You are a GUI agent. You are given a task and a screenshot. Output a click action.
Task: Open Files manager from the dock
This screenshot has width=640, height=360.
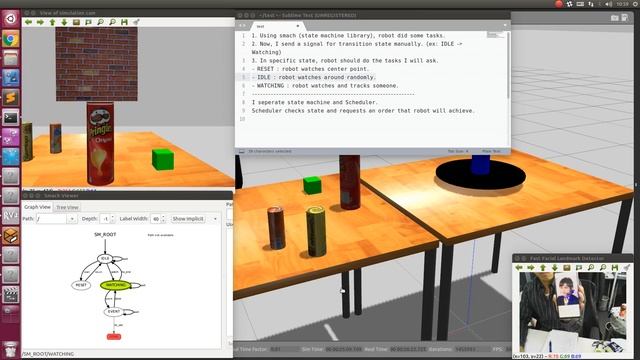[11, 58]
